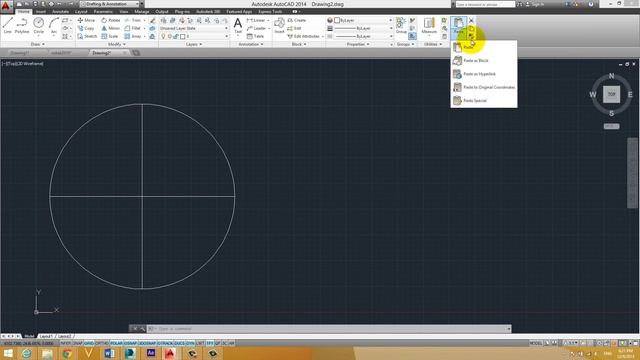The width and height of the screenshot is (640, 360).
Task: Toggle ORTHO mode in status bar
Action: pyautogui.click(x=102, y=343)
